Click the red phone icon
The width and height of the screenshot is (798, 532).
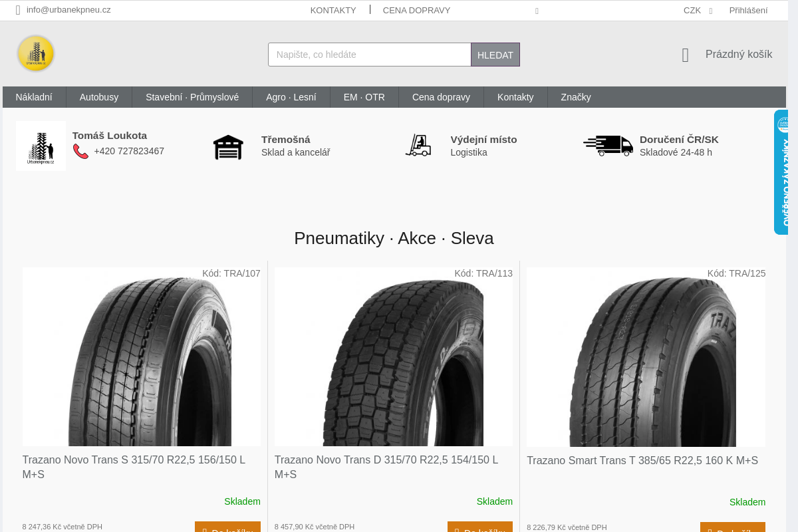(x=80, y=151)
